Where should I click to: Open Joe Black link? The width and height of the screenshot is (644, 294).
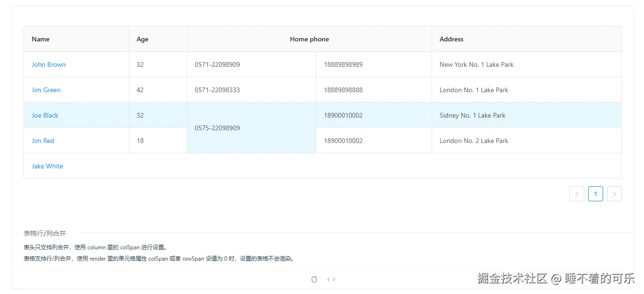45,115
